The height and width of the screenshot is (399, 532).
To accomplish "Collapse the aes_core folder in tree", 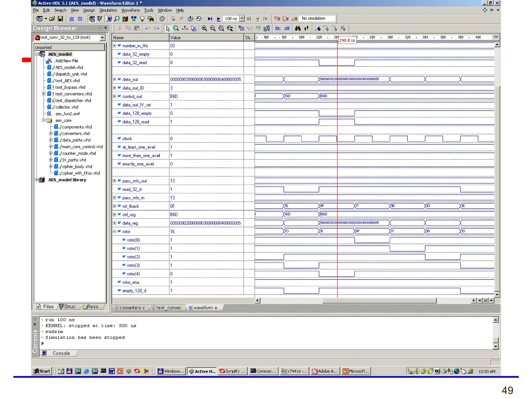I will point(44,120).
